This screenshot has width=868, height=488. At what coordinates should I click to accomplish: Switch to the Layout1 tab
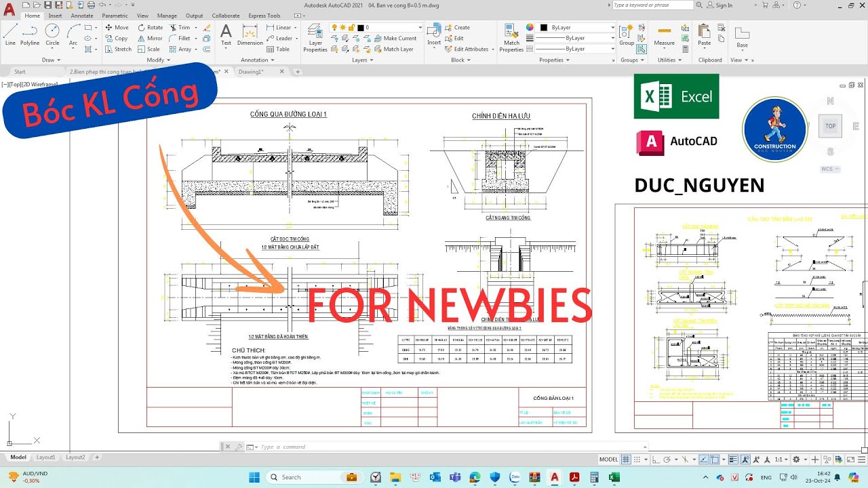tap(45, 457)
